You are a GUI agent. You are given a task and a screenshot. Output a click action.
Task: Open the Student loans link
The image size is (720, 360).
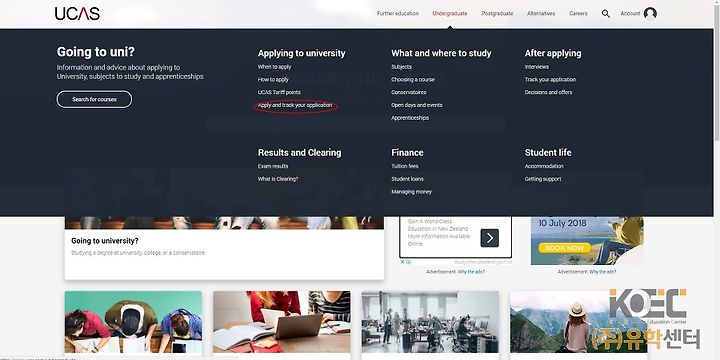tap(407, 179)
